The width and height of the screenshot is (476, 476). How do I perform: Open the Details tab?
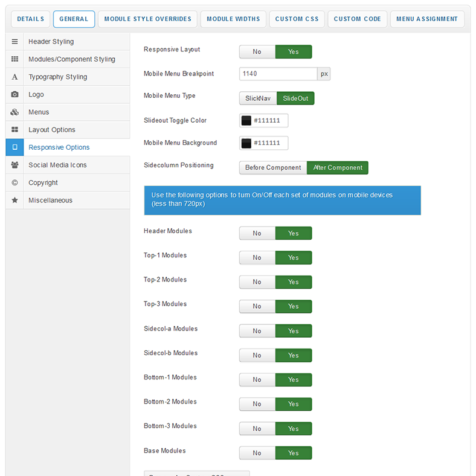[30, 19]
